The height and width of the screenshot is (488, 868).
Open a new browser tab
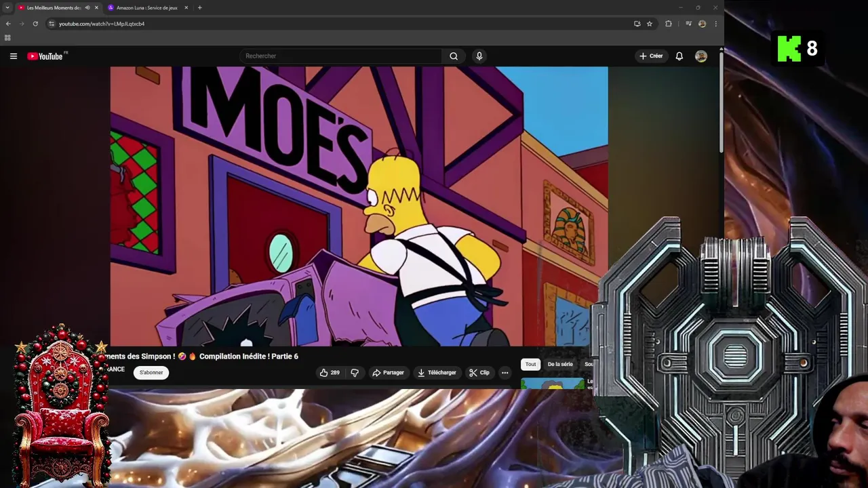[199, 7]
